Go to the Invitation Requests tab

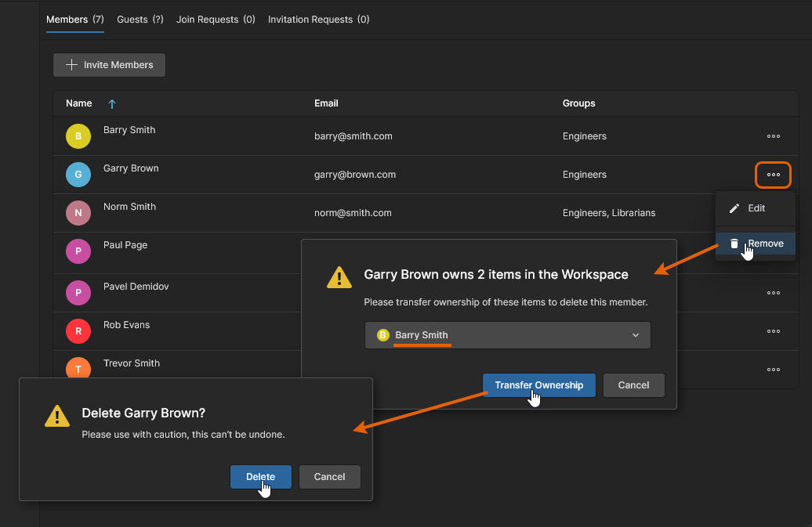[x=318, y=20]
